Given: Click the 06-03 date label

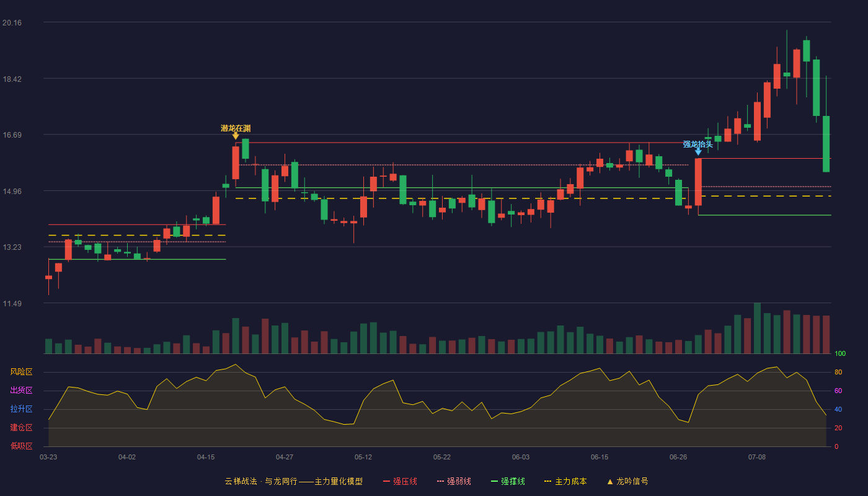Looking at the screenshot, I should coord(521,457).
